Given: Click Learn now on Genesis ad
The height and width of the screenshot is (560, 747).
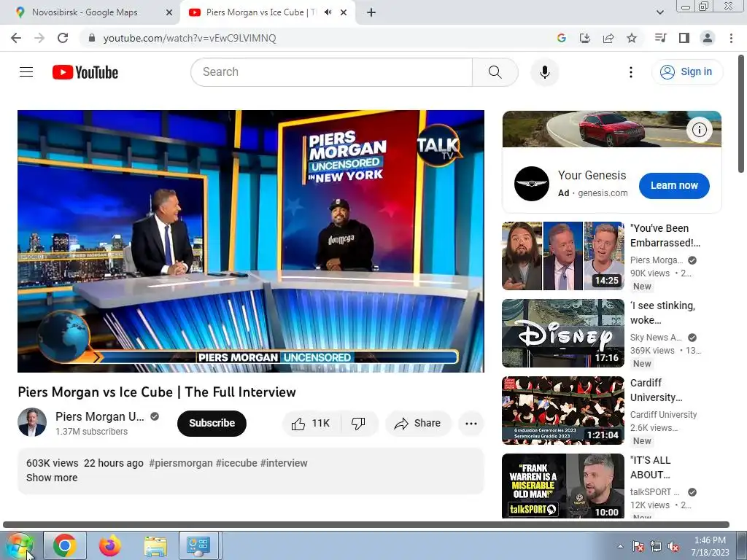Looking at the screenshot, I should pos(673,186).
